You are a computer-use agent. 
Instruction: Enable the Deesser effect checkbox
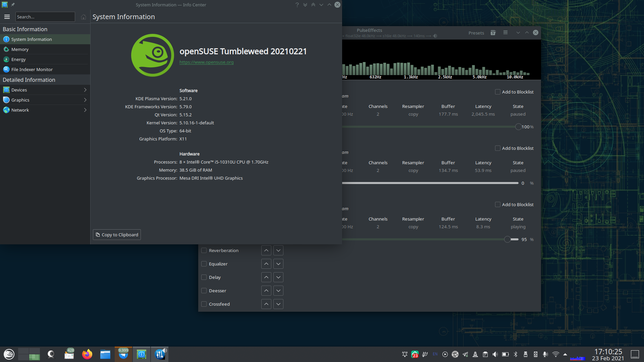(x=204, y=291)
